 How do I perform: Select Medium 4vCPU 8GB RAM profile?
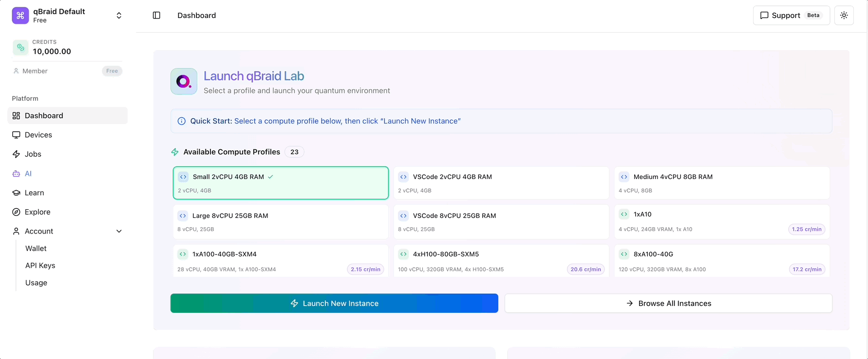coord(722,183)
